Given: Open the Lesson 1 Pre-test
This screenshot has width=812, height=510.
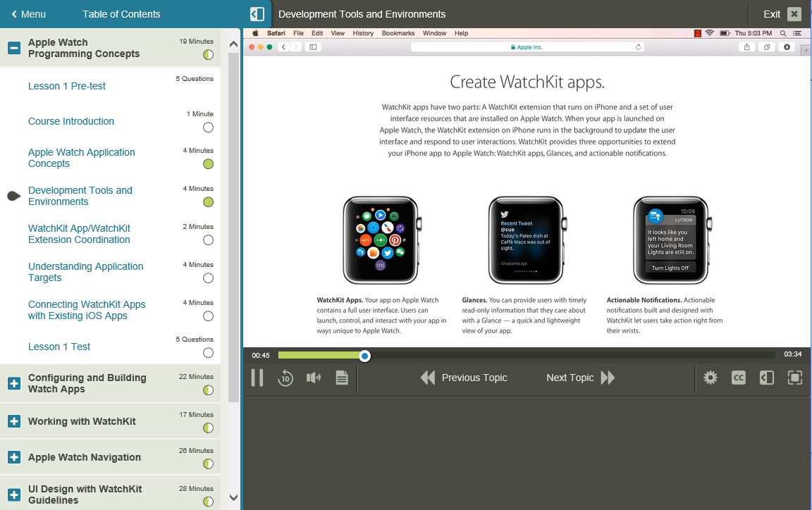Looking at the screenshot, I should (67, 85).
